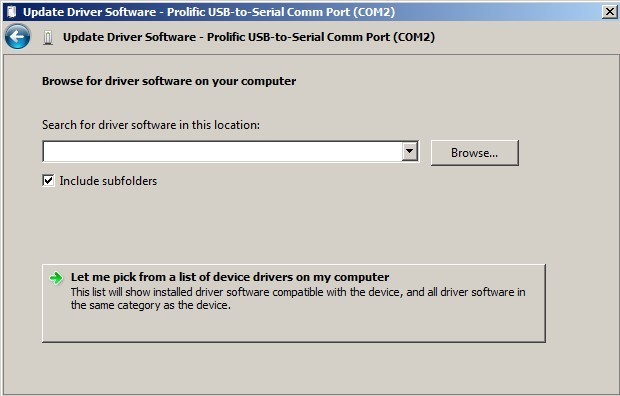620x396 pixels.
Task: Click the wizard header title next to back arrow
Action: pyautogui.click(x=249, y=37)
